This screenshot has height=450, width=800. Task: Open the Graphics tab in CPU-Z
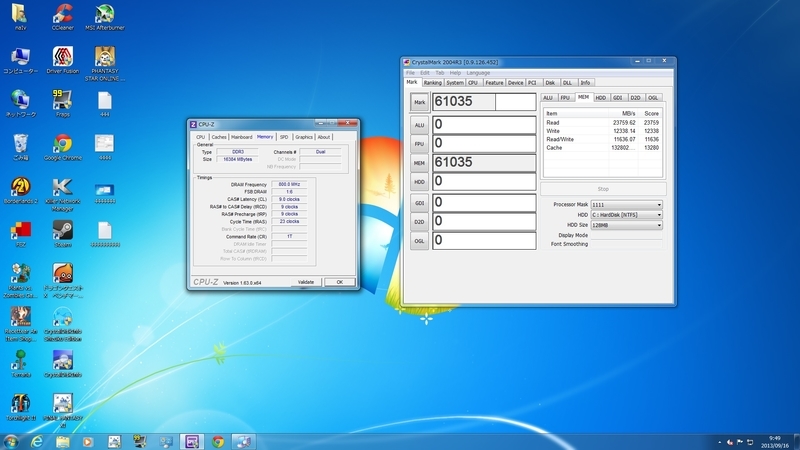click(304, 137)
